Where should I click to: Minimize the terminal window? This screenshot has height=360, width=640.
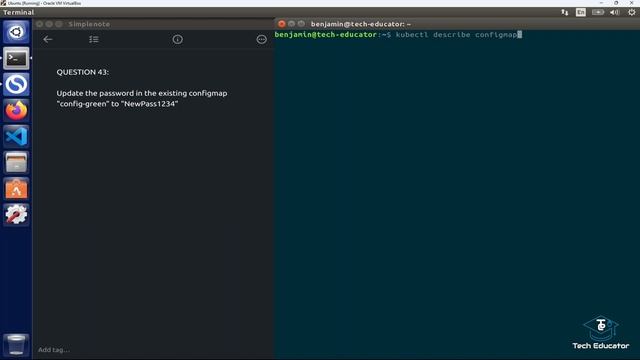coord(291,24)
